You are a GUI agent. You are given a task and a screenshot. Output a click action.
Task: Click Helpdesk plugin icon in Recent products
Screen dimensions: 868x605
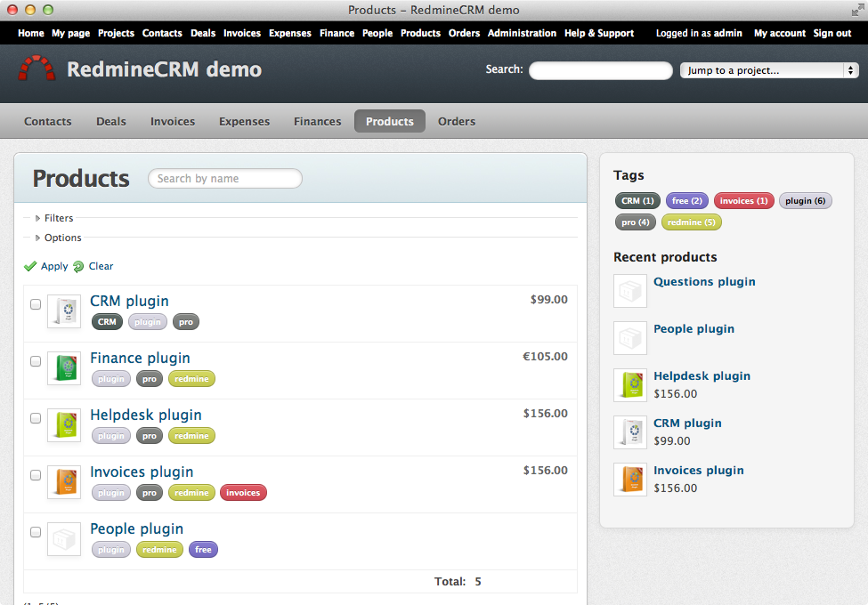click(x=630, y=385)
